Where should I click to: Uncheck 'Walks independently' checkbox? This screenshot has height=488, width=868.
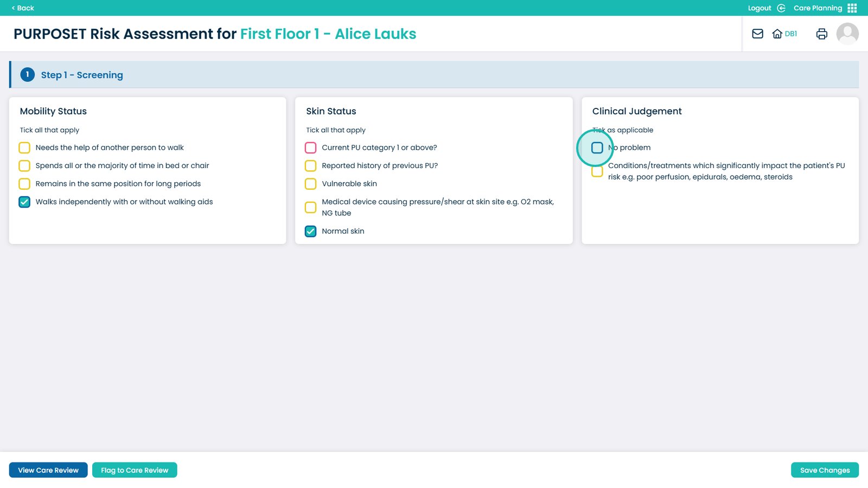(24, 202)
